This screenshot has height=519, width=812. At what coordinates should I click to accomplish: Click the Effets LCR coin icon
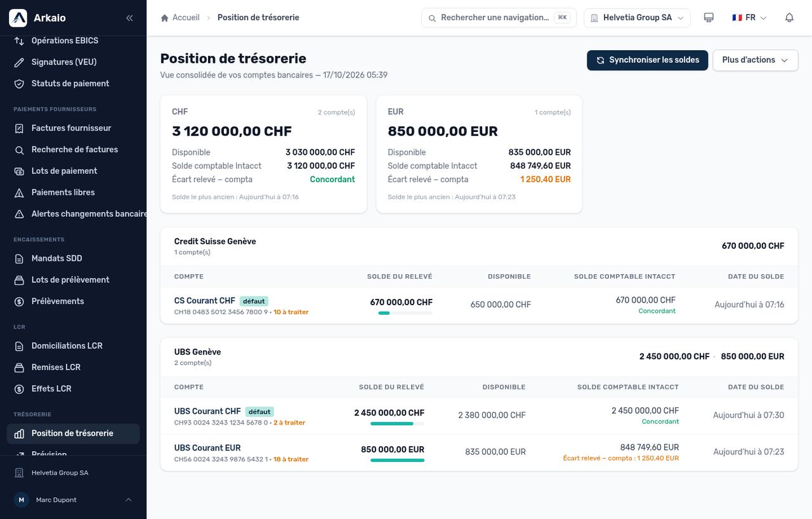(19, 390)
